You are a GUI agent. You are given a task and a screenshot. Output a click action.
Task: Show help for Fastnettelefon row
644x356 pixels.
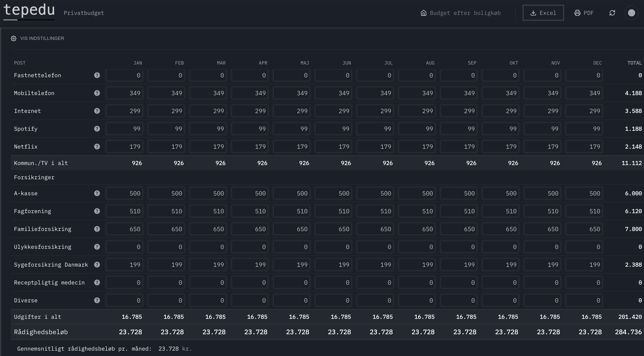(97, 75)
